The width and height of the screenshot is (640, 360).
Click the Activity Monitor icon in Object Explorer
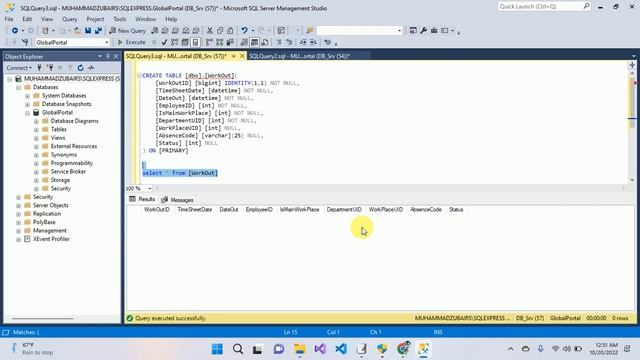91,68
